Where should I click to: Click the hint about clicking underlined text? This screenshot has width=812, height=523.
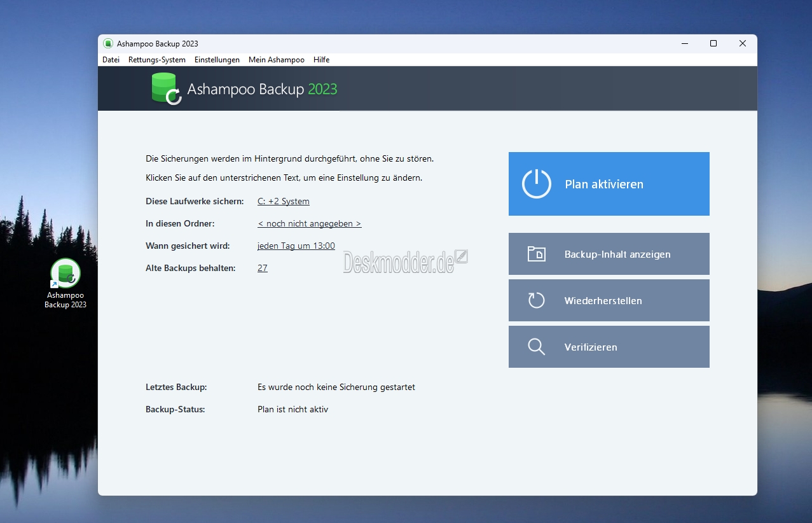(284, 178)
